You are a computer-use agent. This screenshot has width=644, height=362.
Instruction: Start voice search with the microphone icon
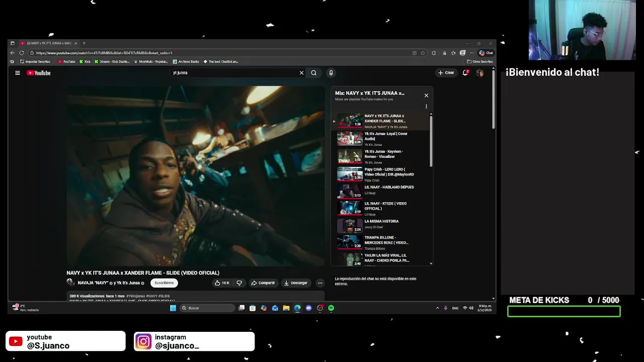(331, 73)
